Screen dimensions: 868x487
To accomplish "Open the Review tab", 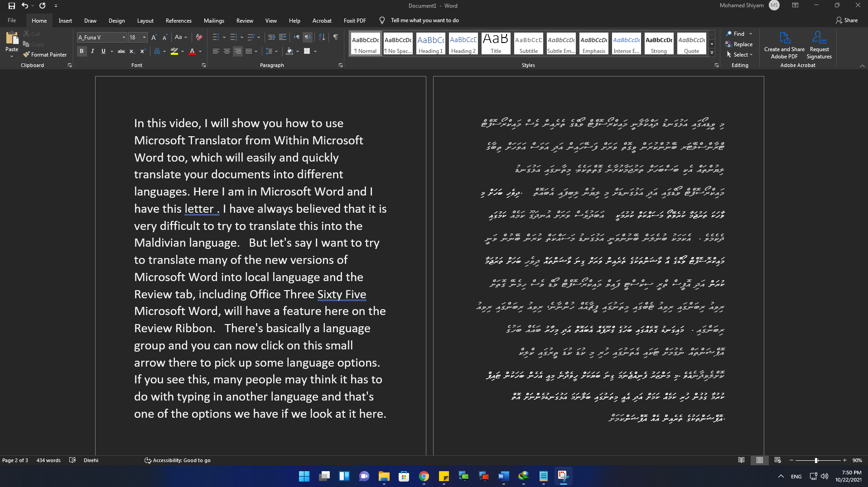I will point(245,21).
